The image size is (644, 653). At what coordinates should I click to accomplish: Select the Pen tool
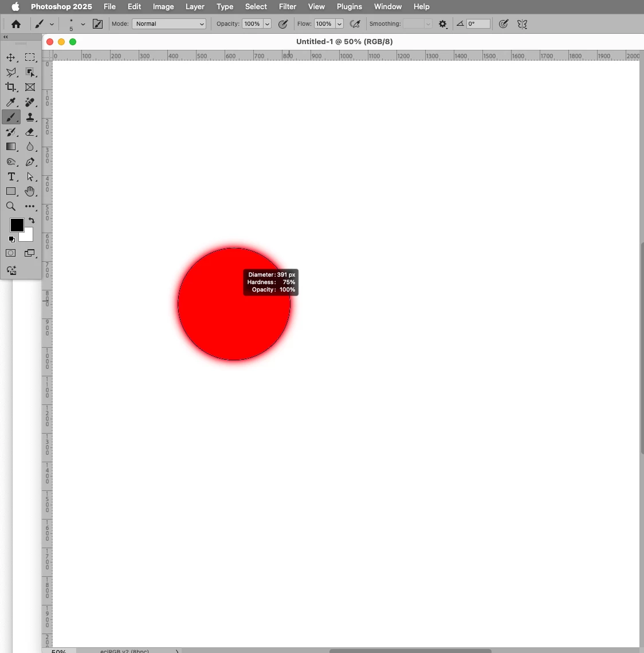pos(30,162)
